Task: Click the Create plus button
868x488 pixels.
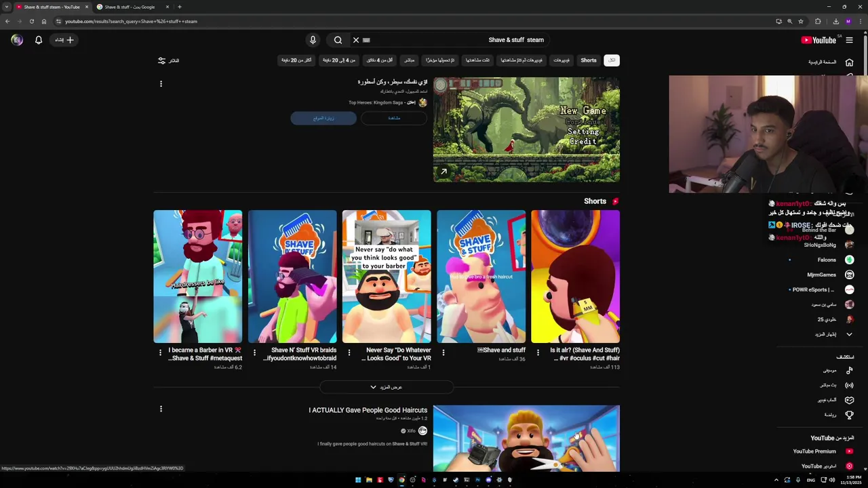Action: point(64,40)
